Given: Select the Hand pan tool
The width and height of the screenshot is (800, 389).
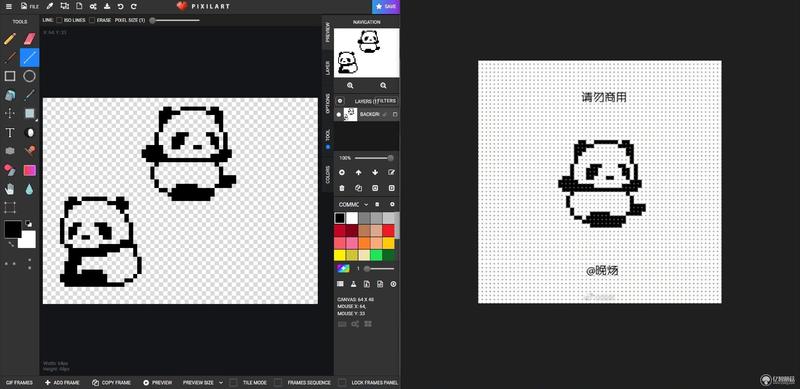Looking at the screenshot, I should tap(10, 189).
